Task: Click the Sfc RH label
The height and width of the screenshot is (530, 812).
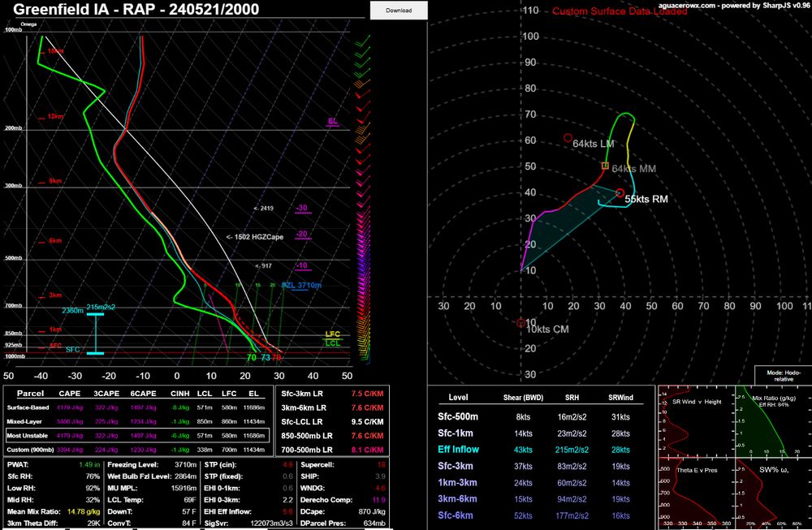Action: [19, 476]
